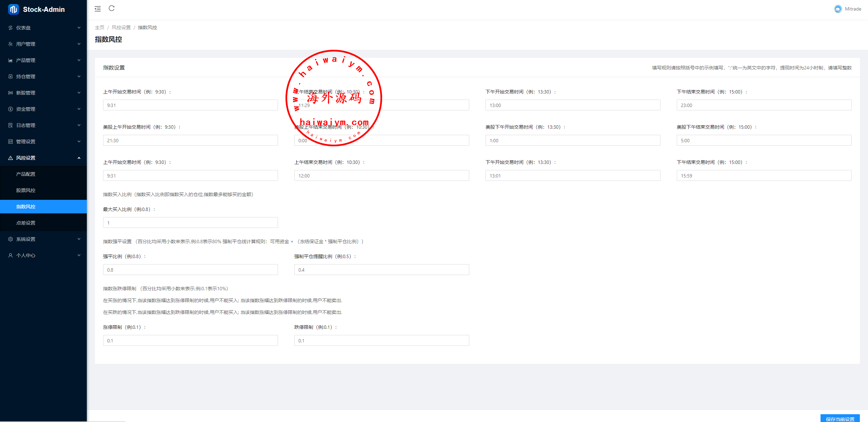Screen dimensions: 868x422
Task: Click the Stock-Admin logo icon
Action: click(13, 9)
